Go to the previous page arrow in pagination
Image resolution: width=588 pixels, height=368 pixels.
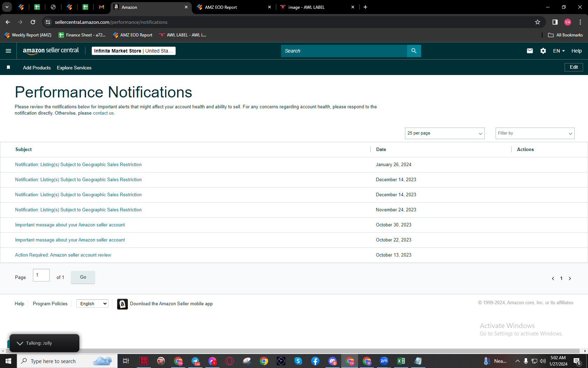553,279
